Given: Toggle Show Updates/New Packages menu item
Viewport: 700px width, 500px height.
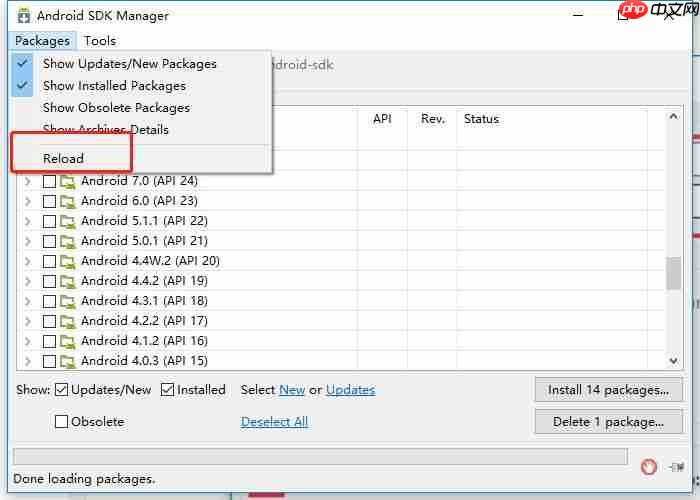Looking at the screenshot, I should pyautogui.click(x=141, y=64).
